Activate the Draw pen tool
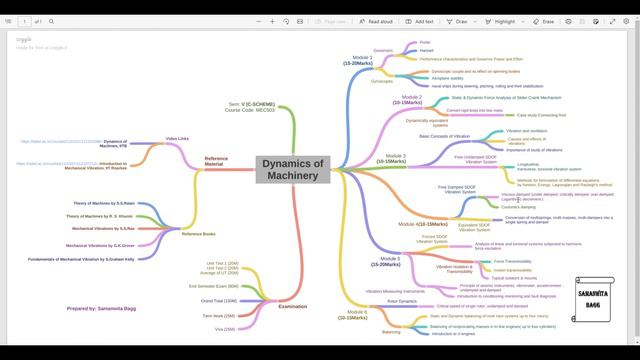Viewport: 640px width, 360px height. point(457,21)
